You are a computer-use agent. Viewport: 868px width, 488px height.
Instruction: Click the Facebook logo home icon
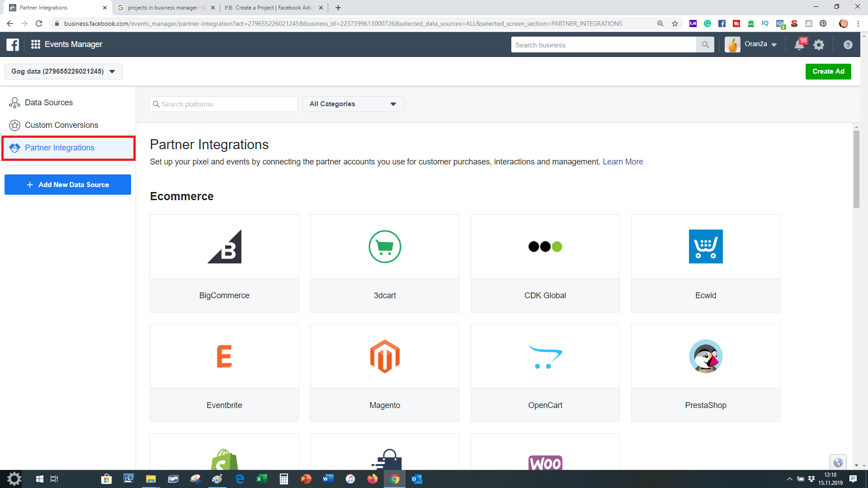(x=13, y=44)
